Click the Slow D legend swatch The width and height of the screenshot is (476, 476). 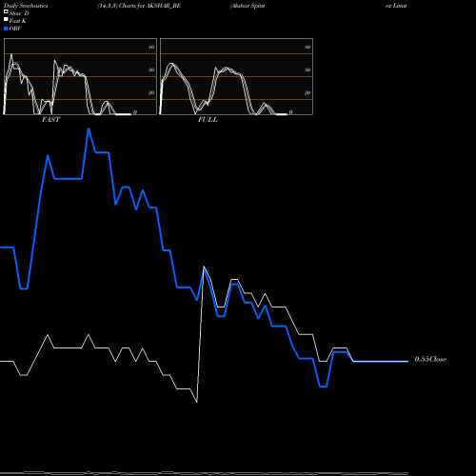tap(6, 11)
